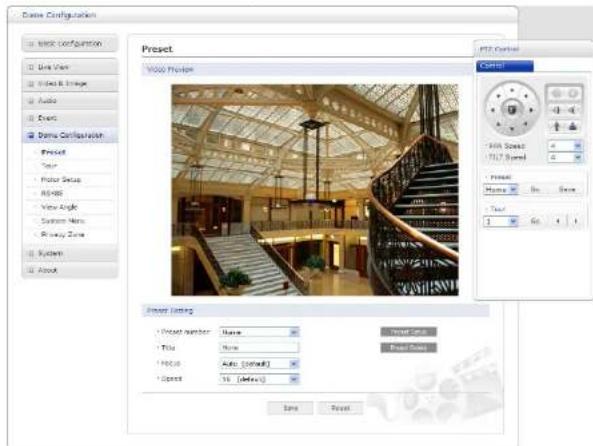This screenshot has height=446, width=593.
Task: Pan camera left using the joystick dot
Action: pyautogui.click(x=493, y=110)
